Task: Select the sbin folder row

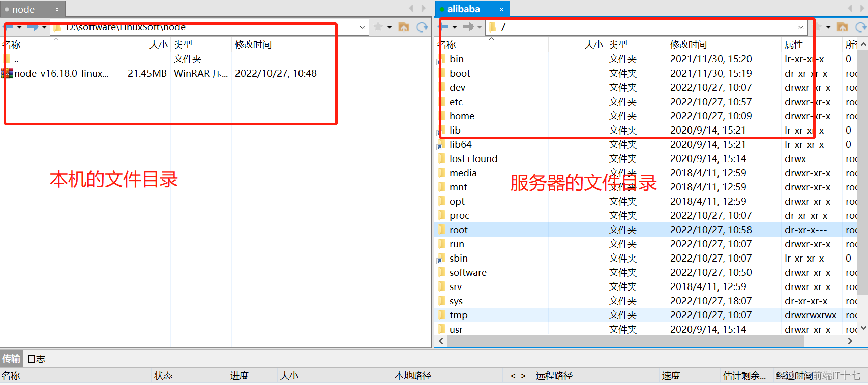Action: [646, 258]
